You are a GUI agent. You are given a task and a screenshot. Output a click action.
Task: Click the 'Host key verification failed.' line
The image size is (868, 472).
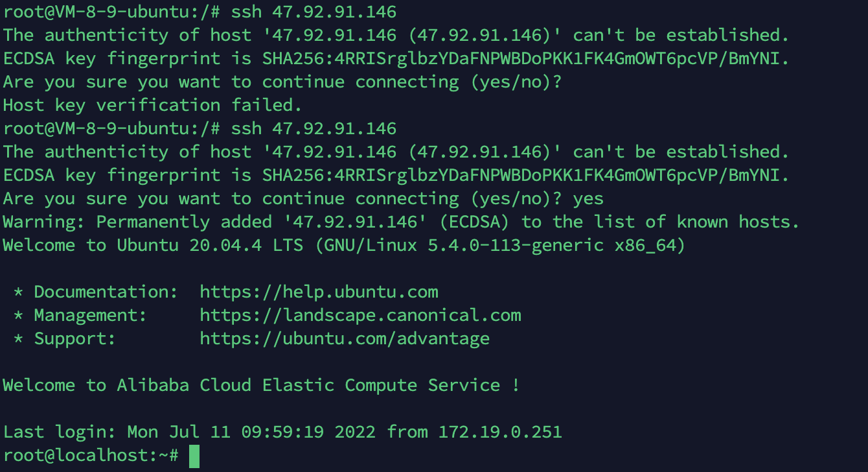click(153, 105)
